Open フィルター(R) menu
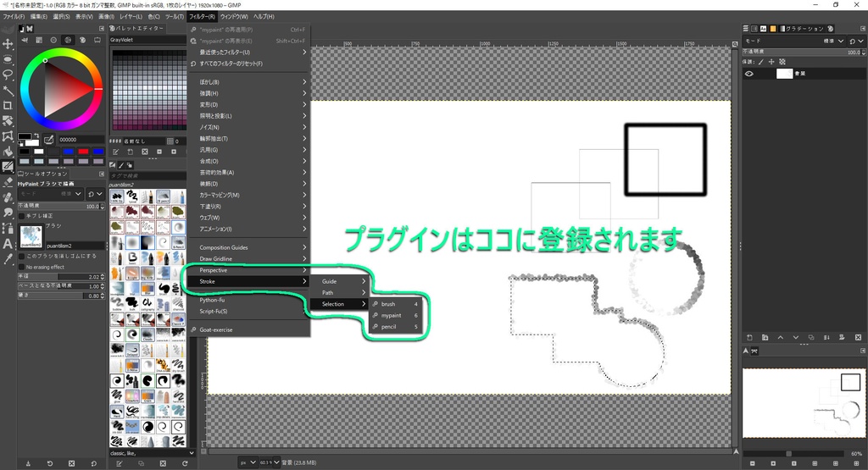Viewport: 868px width, 470px height. pos(202,17)
